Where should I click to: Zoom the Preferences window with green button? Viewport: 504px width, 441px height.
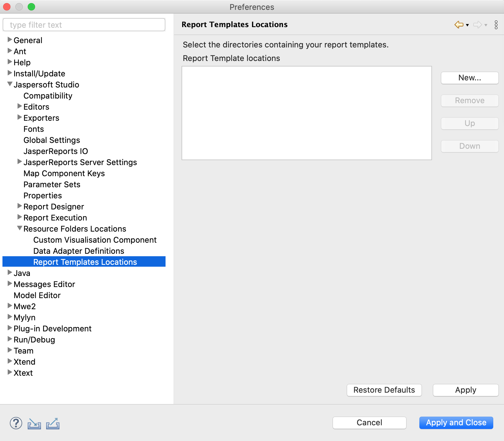pos(31,7)
